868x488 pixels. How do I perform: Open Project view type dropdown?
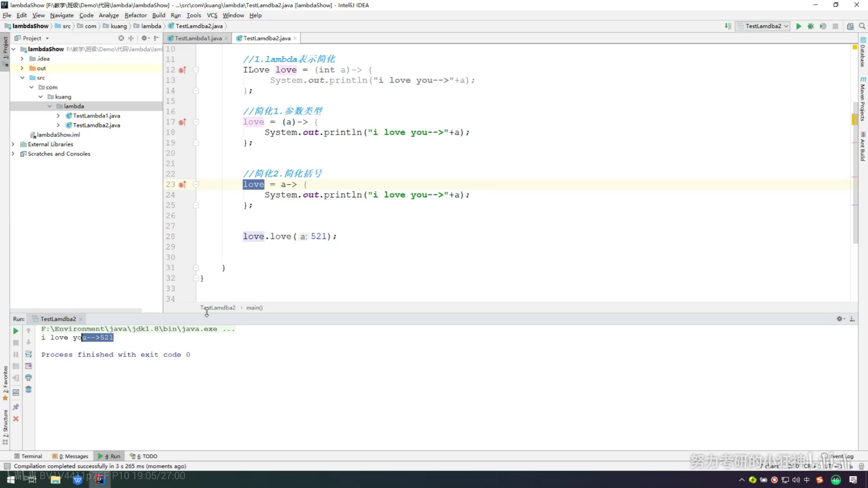(32, 38)
